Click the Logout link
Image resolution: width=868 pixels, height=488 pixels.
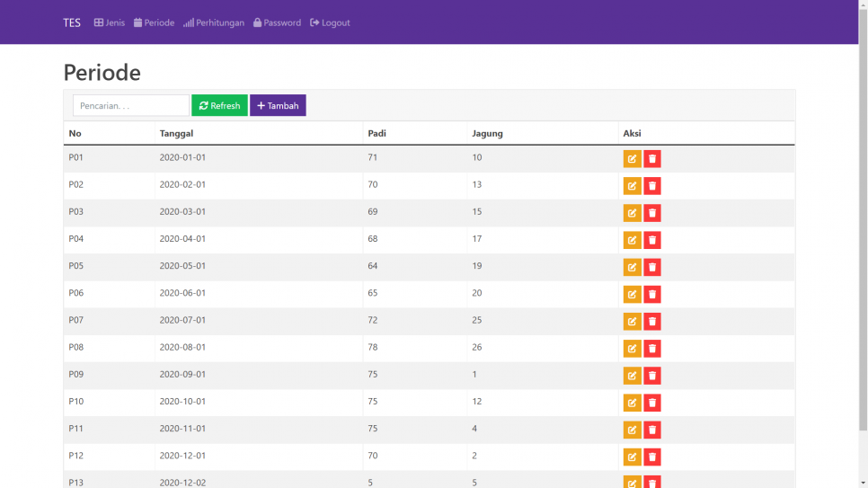(x=330, y=22)
